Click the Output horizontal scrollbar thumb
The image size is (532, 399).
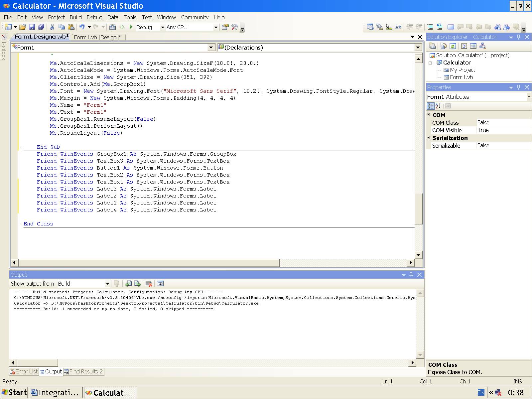38,362
